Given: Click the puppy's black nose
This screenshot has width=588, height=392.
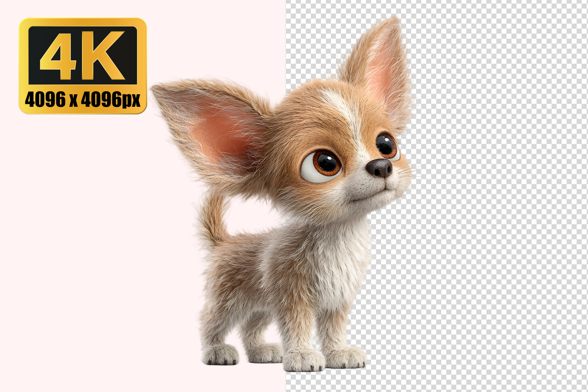Looking at the screenshot, I should tap(379, 168).
